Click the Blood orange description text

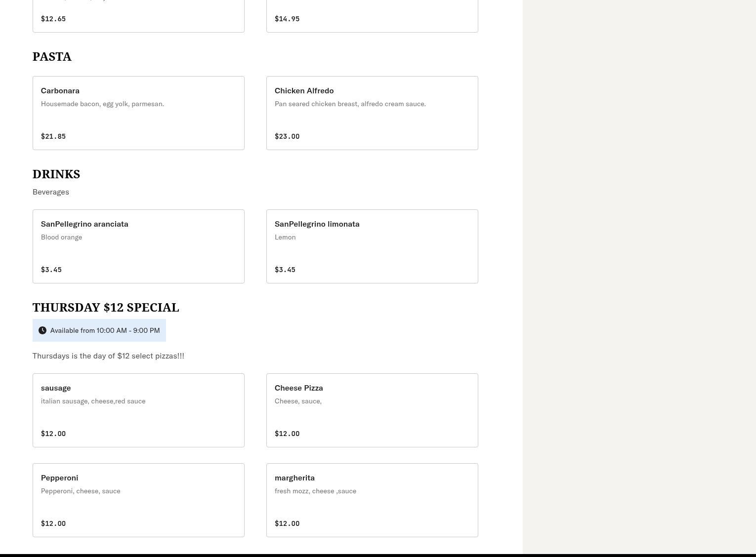[61, 238]
